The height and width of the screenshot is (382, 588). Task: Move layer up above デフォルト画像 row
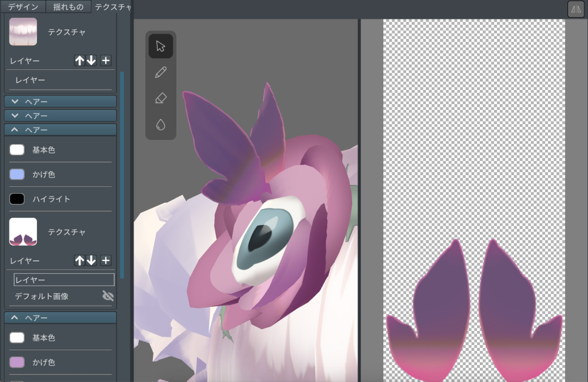coord(79,260)
